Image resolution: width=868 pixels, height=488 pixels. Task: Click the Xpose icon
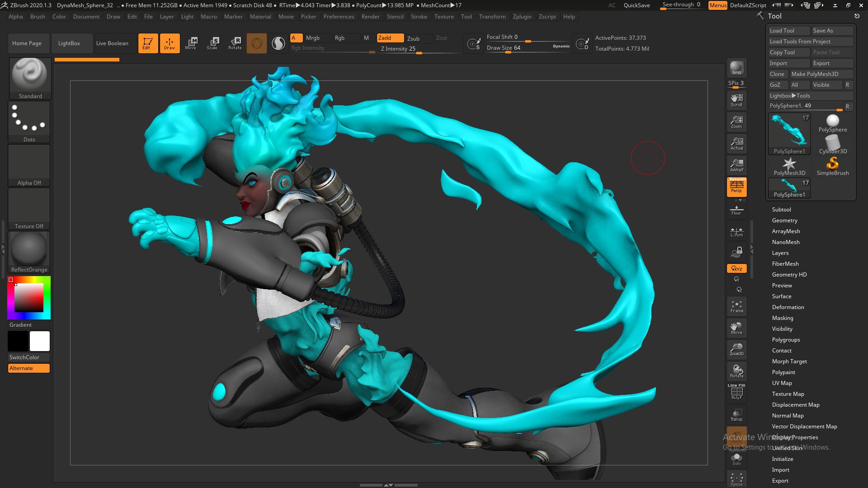tap(736, 479)
